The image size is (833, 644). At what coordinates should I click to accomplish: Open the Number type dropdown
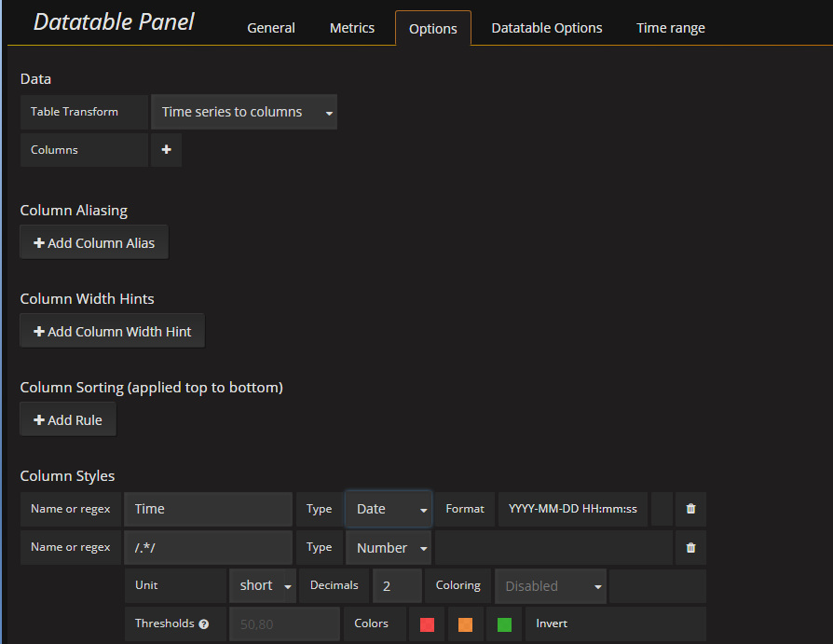click(388, 547)
